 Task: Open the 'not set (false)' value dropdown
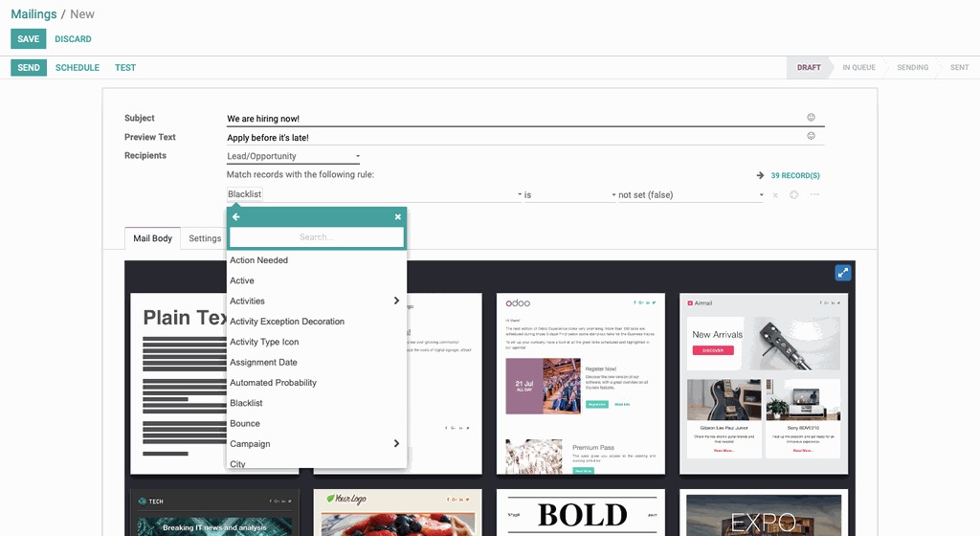coord(691,195)
